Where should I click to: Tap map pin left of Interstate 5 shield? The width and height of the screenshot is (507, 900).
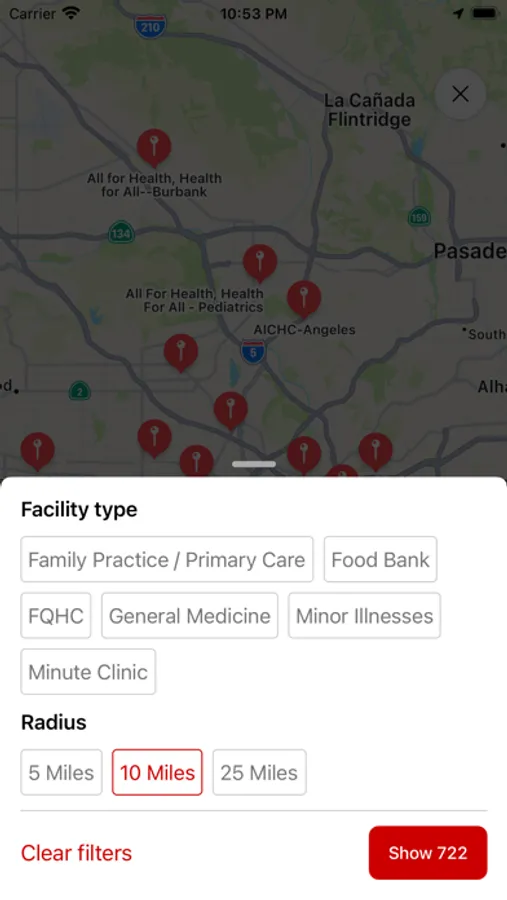(181, 352)
